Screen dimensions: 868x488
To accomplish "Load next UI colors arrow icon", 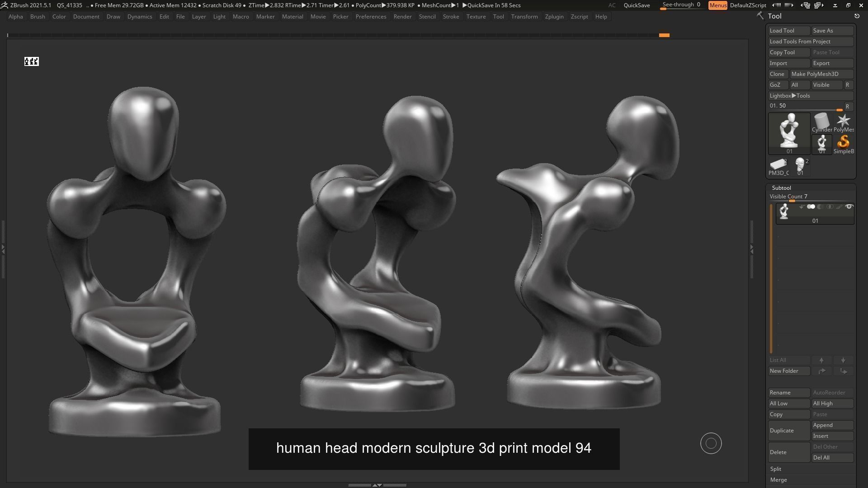I will (789, 5).
